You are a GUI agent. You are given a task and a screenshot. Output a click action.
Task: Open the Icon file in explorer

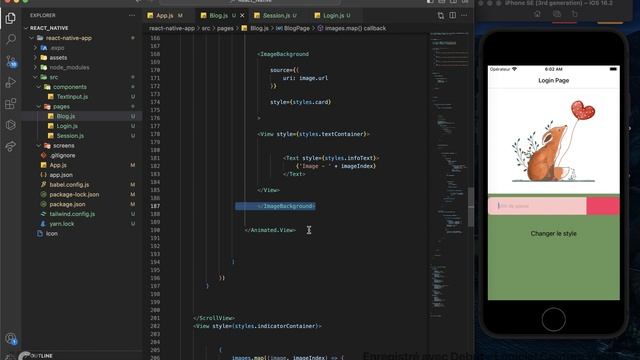51,234
